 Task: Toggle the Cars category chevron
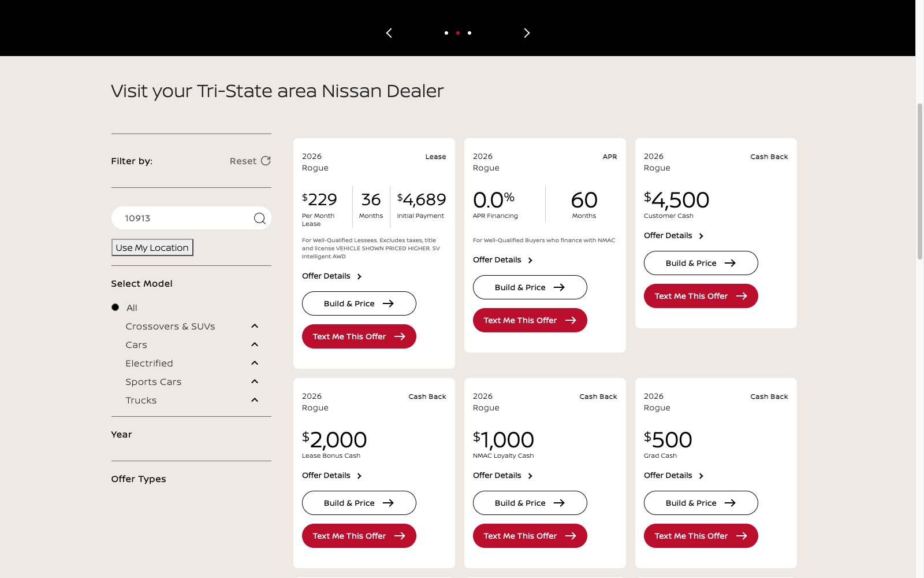coord(255,344)
